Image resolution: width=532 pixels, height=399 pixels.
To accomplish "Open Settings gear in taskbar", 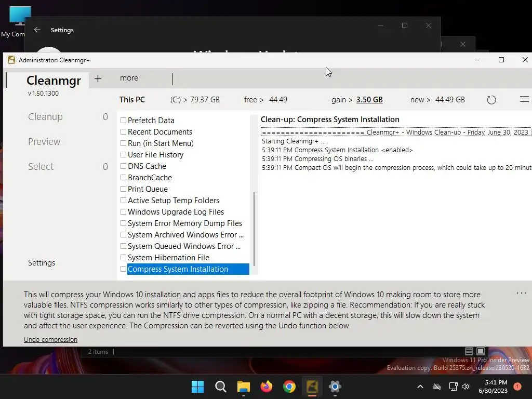I will (x=335, y=387).
